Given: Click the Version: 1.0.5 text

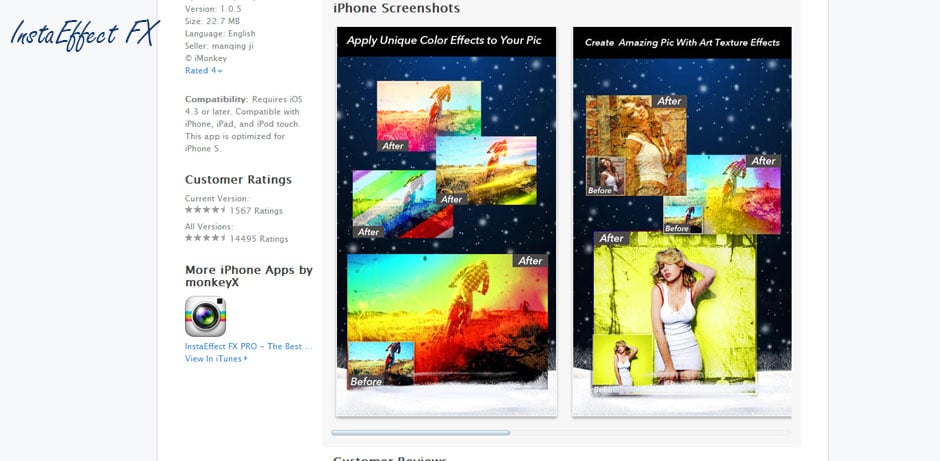Looking at the screenshot, I should pyautogui.click(x=212, y=9).
